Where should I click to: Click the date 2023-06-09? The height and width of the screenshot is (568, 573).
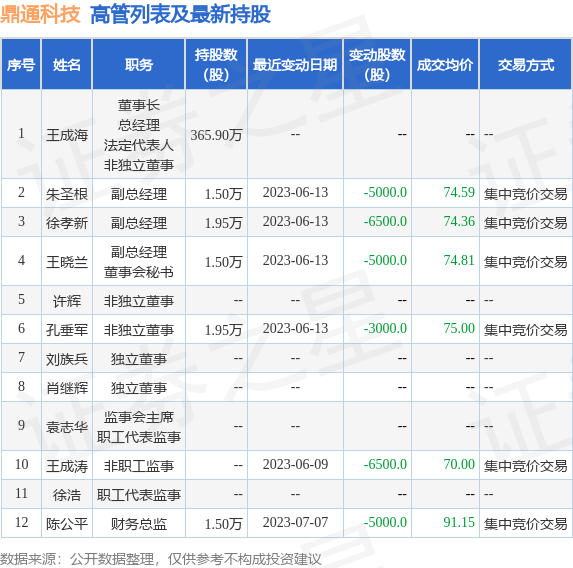click(295, 464)
